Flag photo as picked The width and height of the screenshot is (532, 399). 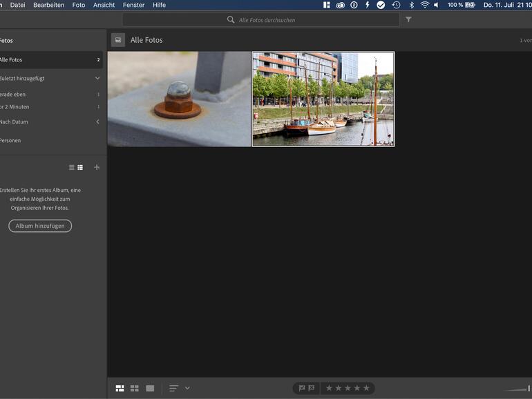point(302,388)
